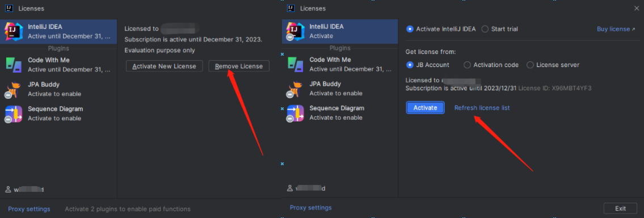Open the Buy license link
This screenshot has height=218, width=644.
pos(616,29)
